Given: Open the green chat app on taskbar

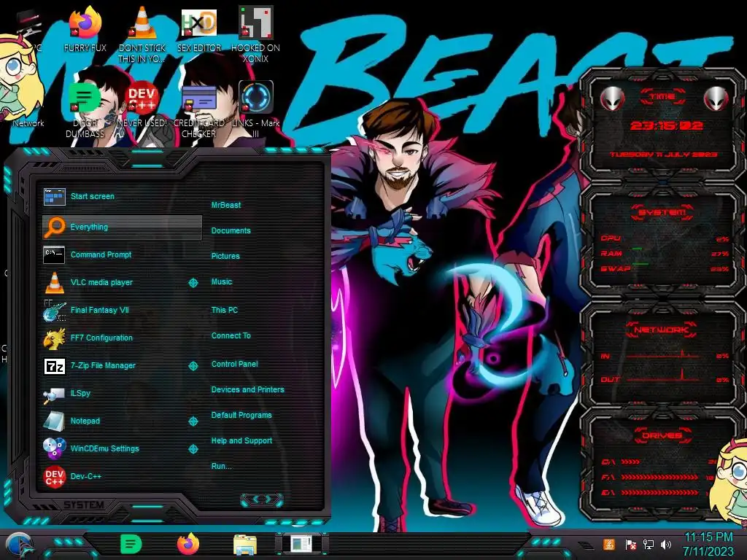Looking at the screenshot, I should click(131, 544).
